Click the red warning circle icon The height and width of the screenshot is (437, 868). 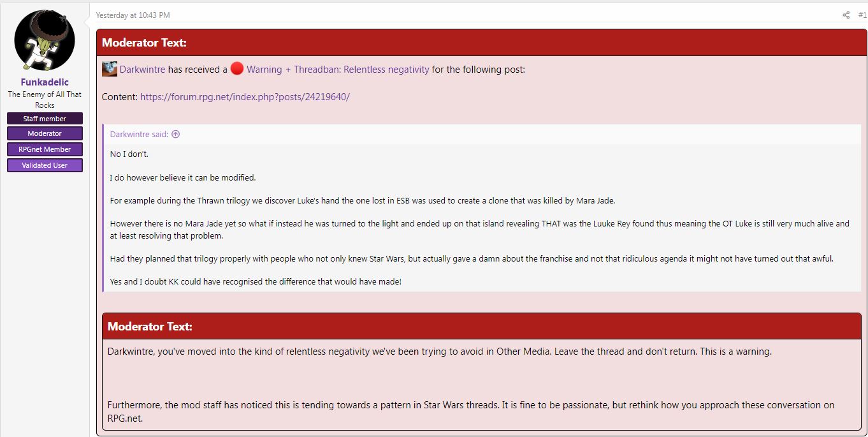(237, 69)
